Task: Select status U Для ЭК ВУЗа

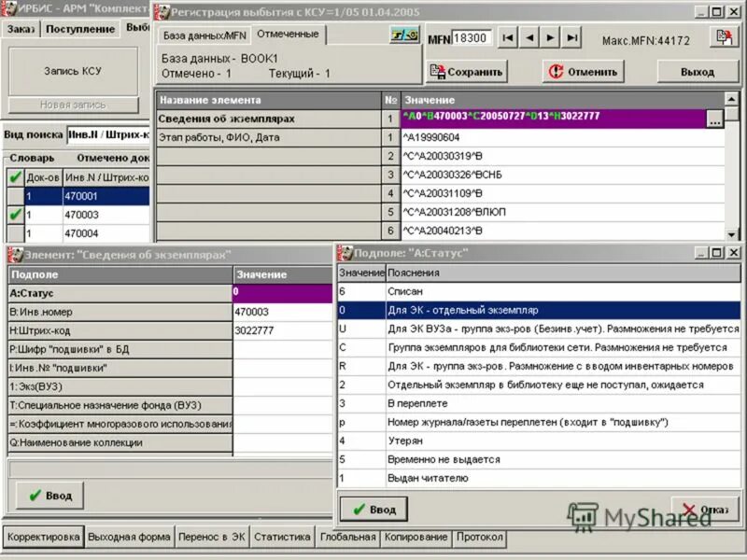Action: [x=539, y=329]
